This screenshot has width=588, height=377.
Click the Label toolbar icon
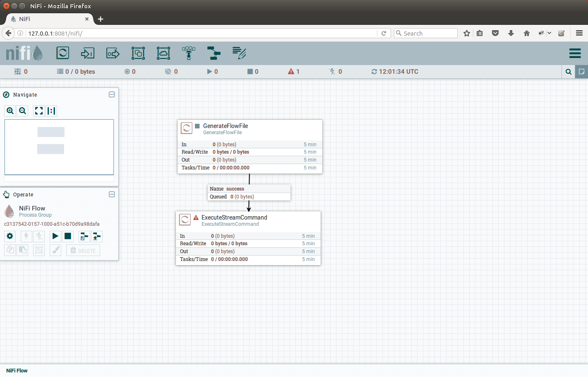[239, 53]
